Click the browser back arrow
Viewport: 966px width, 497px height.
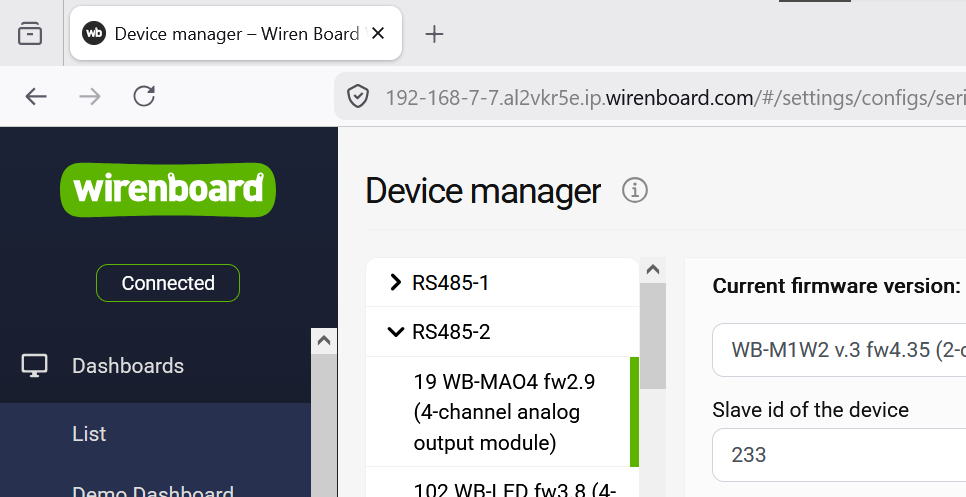pos(36,96)
